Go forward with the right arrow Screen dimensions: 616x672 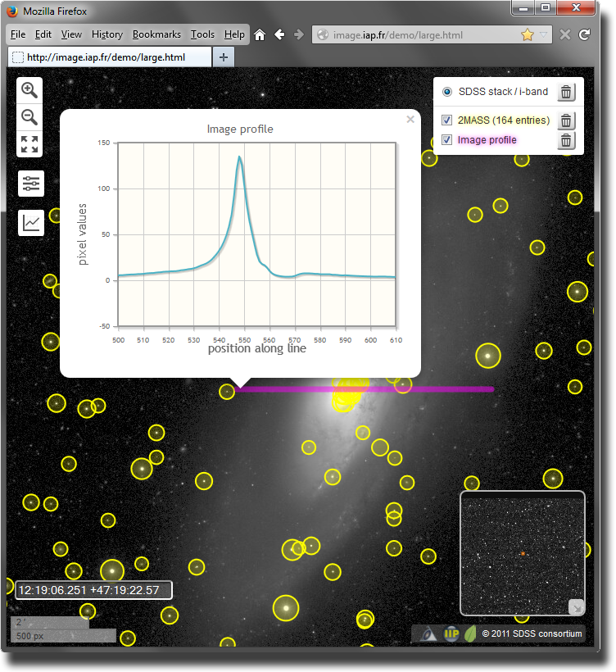pos(299,34)
